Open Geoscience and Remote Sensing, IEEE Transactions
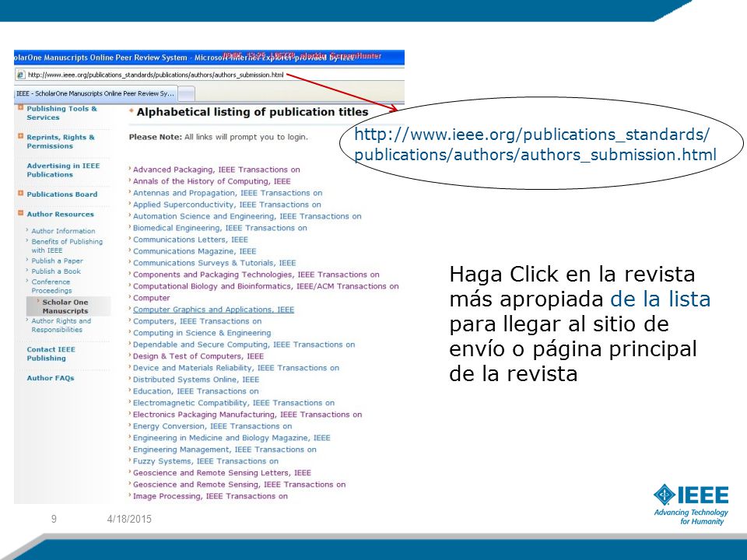This screenshot has width=747, height=560. pos(239,485)
